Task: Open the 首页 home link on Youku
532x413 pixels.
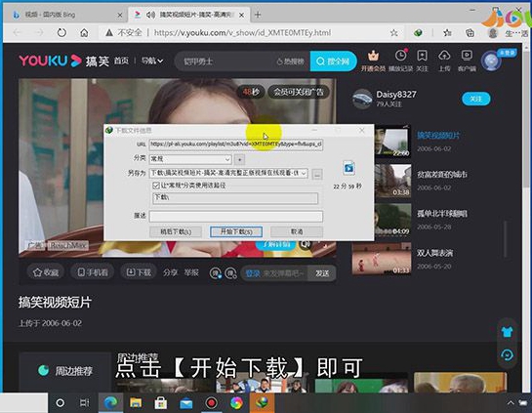Action: pyautogui.click(x=121, y=62)
